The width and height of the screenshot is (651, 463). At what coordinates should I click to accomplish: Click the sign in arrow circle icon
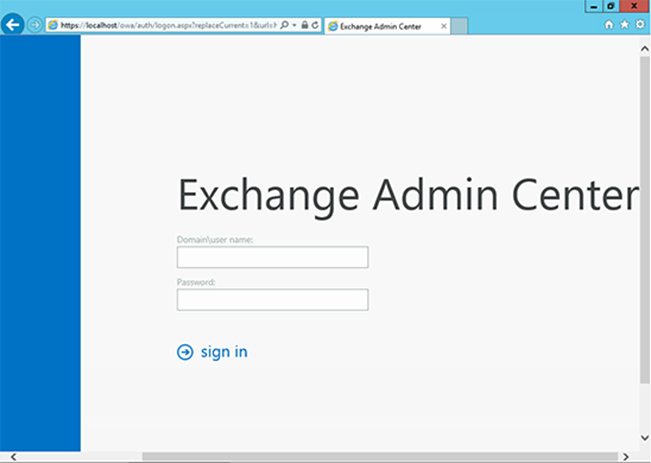coord(185,352)
